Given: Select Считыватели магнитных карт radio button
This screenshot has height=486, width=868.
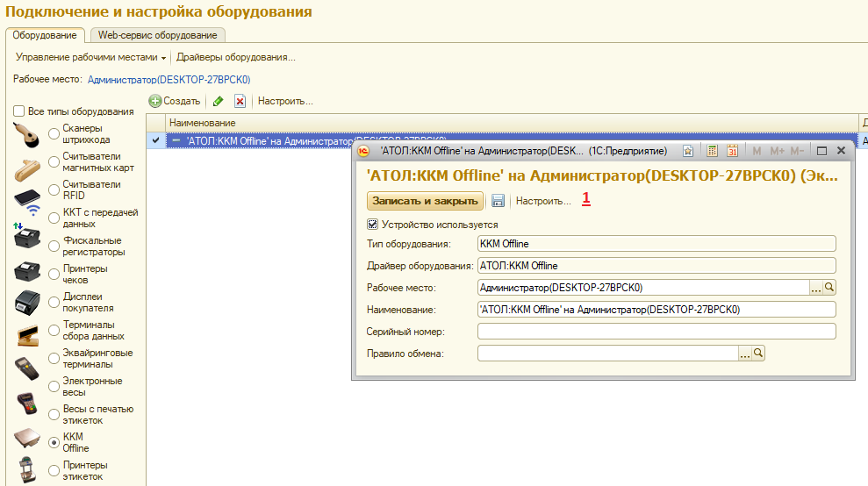Looking at the screenshot, I should 54,161.
